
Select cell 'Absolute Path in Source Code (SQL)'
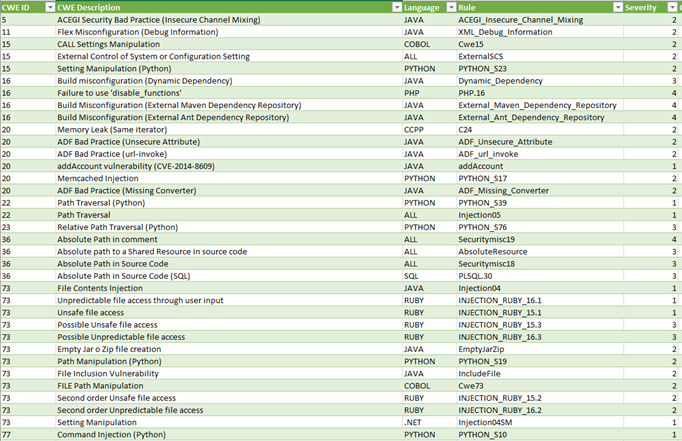(x=229, y=276)
